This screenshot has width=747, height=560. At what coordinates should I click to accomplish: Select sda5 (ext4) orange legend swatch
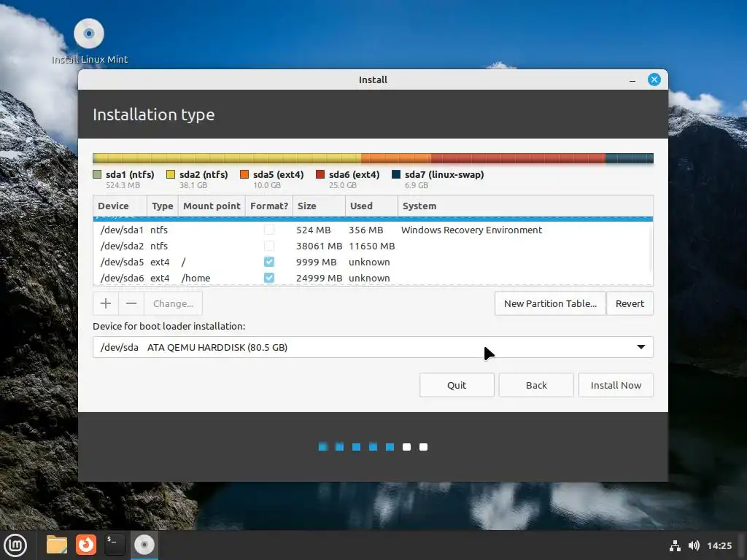point(244,174)
